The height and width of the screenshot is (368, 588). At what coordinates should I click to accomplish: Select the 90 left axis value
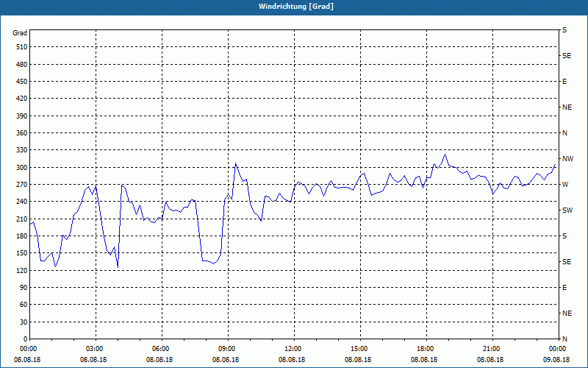click(x=24, y=288)
